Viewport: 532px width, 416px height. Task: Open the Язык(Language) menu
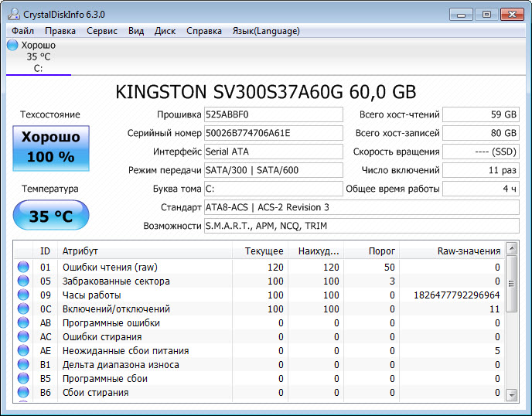tap(265, 31)
